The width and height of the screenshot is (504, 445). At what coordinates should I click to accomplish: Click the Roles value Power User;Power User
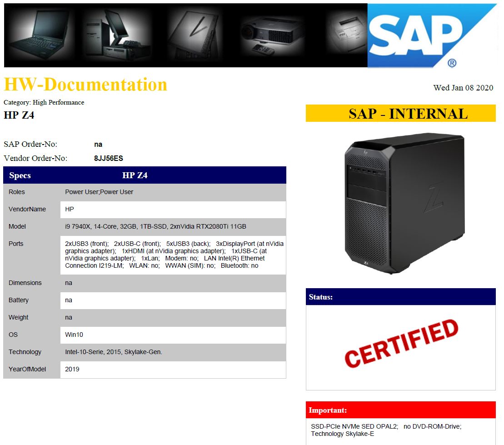pyautogui.click(x=99, y=192)
